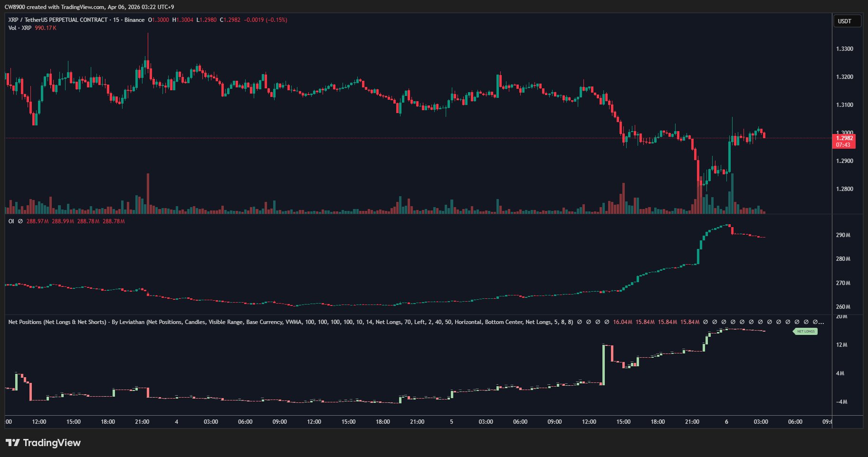Click the date marker 6 on the time axis
The image size is (868, 457).
point(726,422)
